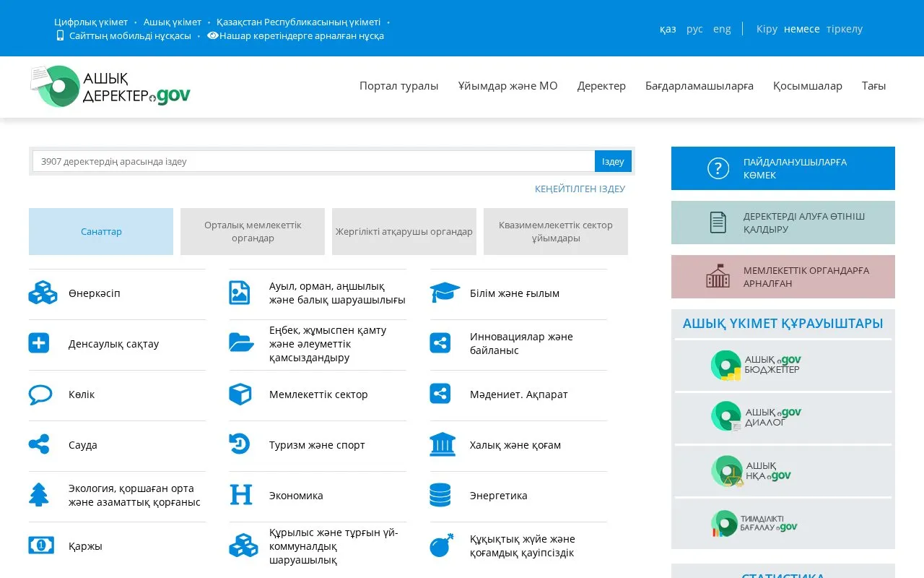Click the Инновациялар және байланыс share icon
This screenshot has height=578, width=924.
(x=440, y=342)
